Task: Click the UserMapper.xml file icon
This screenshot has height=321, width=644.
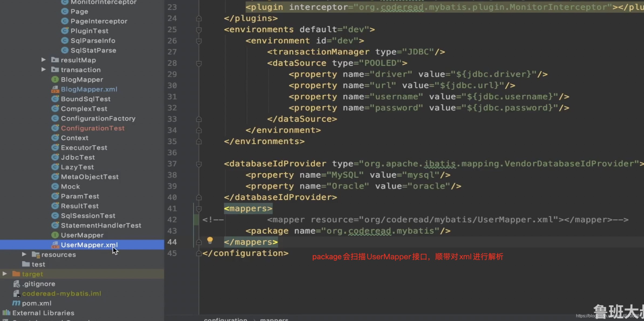Action: (x=55, y=245)
